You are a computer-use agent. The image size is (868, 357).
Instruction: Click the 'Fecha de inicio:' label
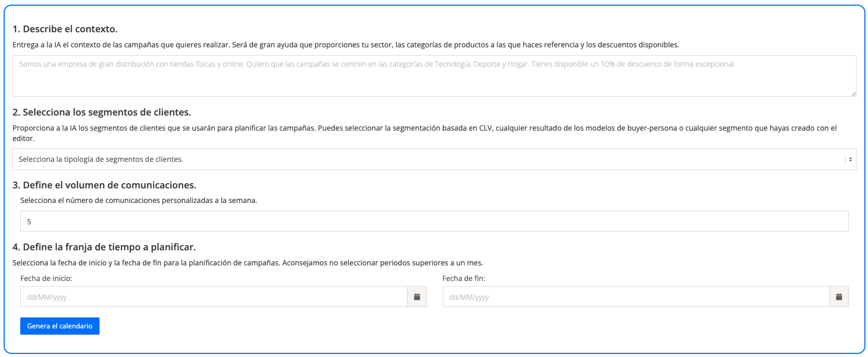46,278
